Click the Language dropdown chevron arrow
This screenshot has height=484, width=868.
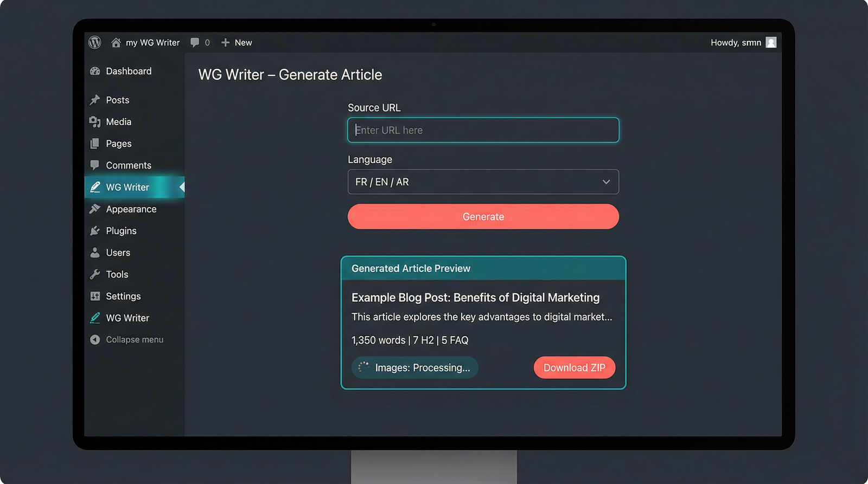click(606, 182)
